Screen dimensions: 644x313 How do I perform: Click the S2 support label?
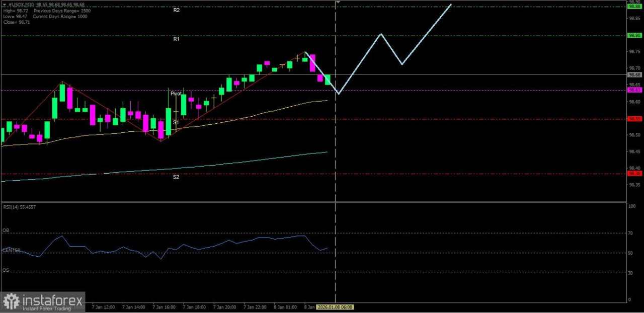[x=176, y=177]
